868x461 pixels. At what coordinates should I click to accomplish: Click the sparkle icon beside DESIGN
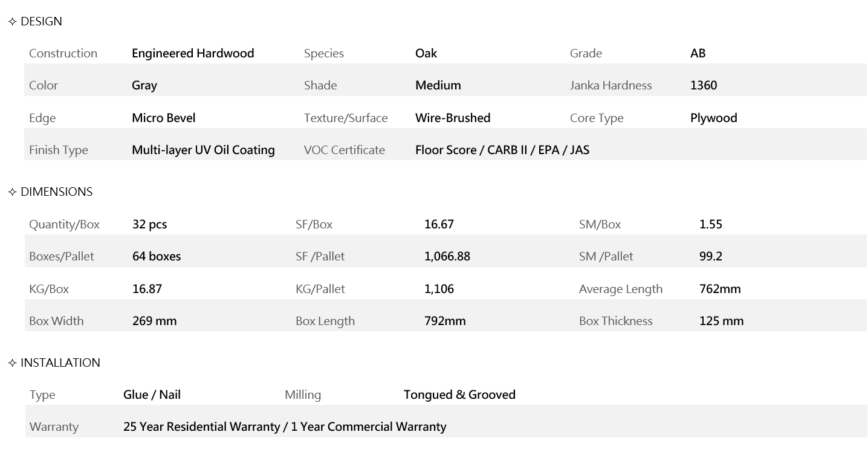(x=13, y=22)
